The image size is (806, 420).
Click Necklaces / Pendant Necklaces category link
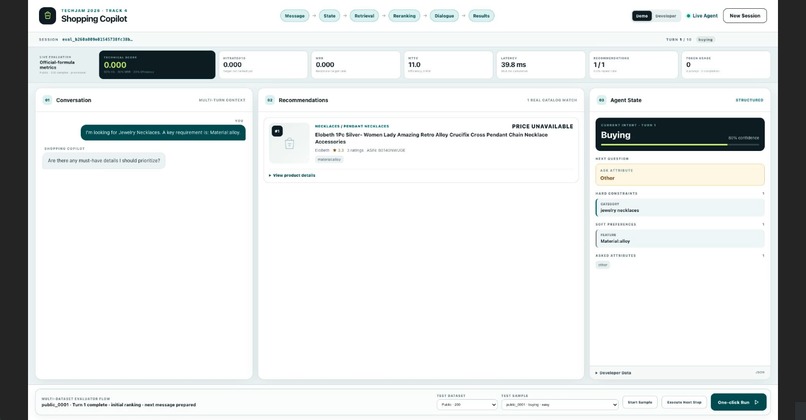[x=352, y=126]
